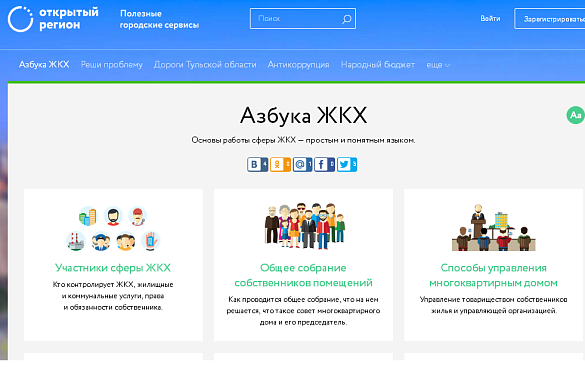Open Способы управления многоквартирным домом link
Image resolution: width=585 pixels, height=374 pixels.
(x=493, y=275)
